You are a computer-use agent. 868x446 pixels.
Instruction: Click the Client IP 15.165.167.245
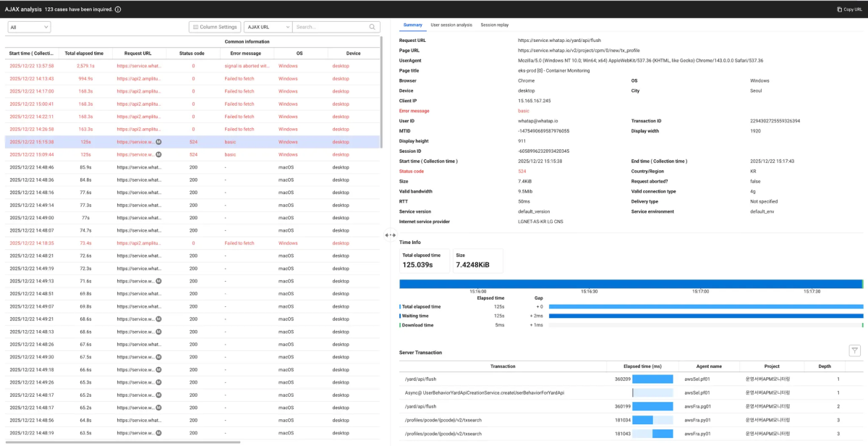[x=534, y=101]
